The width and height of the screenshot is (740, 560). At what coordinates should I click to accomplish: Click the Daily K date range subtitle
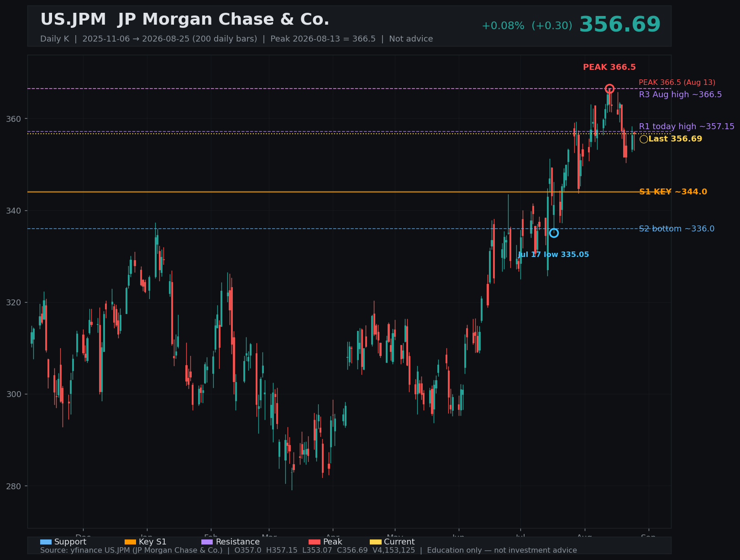tap(236, 39)
